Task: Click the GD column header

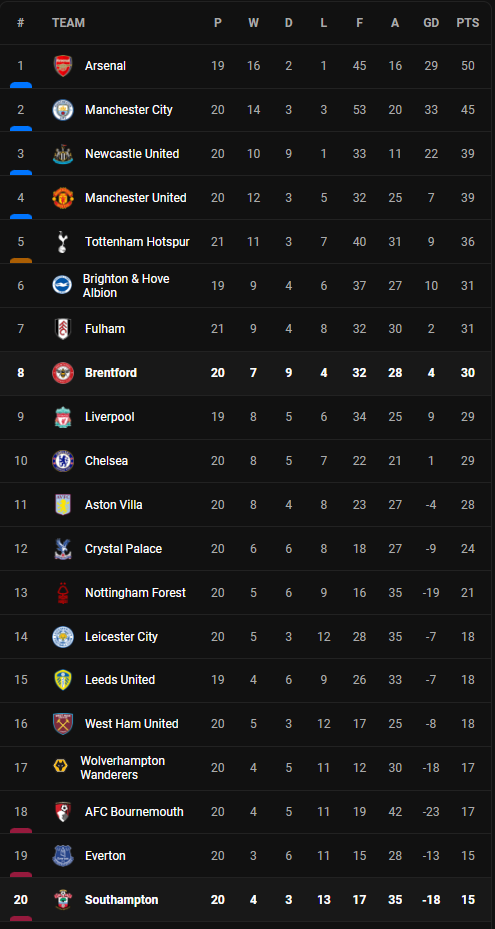Action: click(431, 23)
